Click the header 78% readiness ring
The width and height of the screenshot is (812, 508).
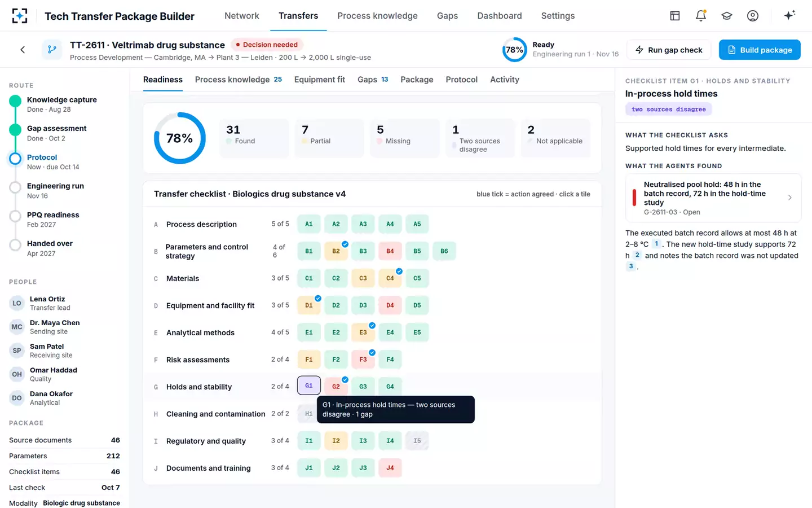514,50
